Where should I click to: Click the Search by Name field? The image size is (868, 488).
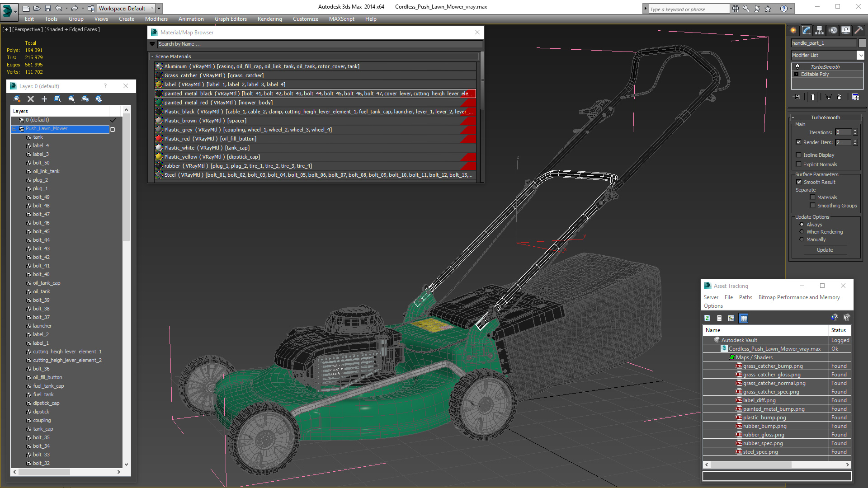pyautogui.click(x=320, y=44)
